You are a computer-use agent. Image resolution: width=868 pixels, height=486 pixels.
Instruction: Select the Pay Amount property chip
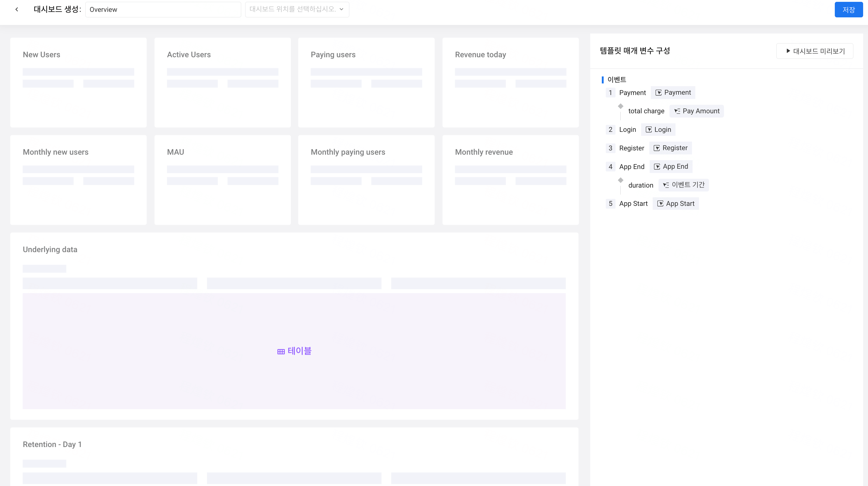pos(697,111)
